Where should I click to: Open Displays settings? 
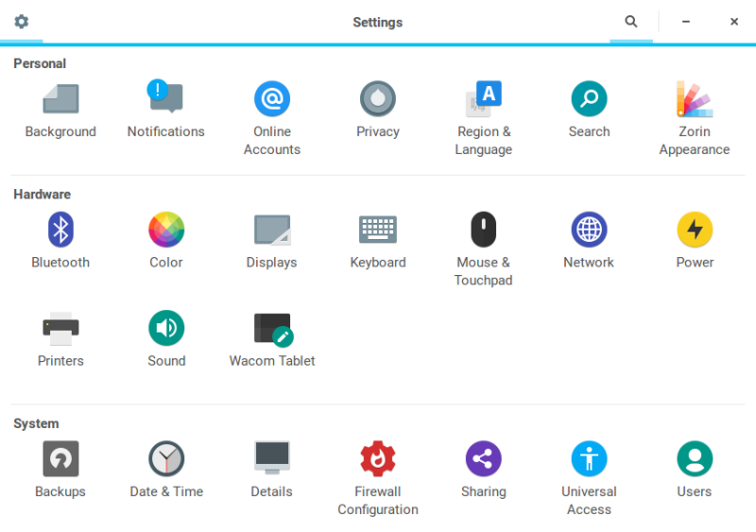click(x=272, y=230)
